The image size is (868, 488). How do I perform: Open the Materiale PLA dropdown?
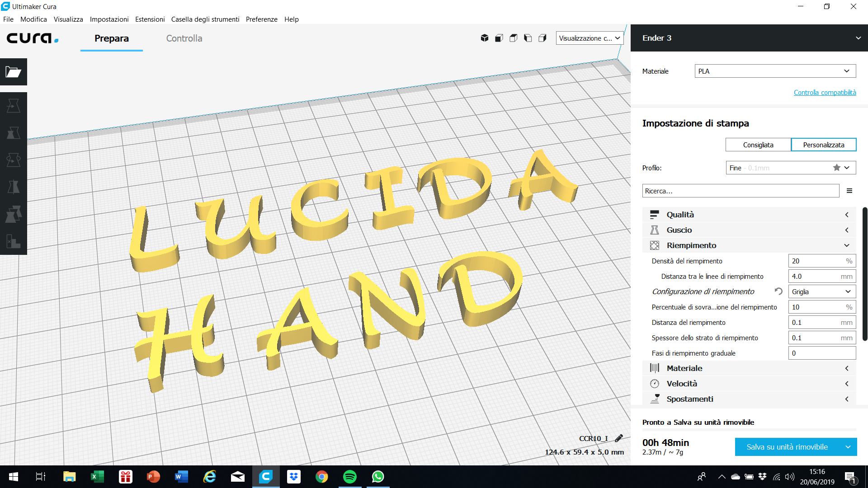(775, 71)
